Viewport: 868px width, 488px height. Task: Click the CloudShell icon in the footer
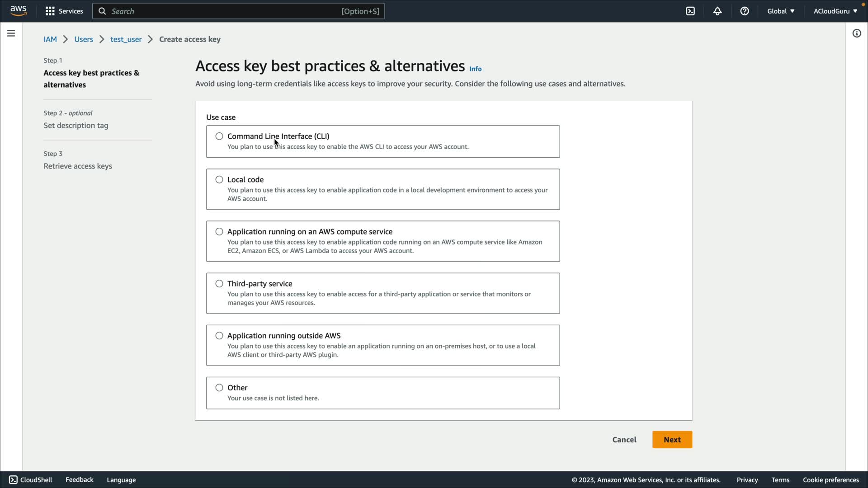click(13, 480)
